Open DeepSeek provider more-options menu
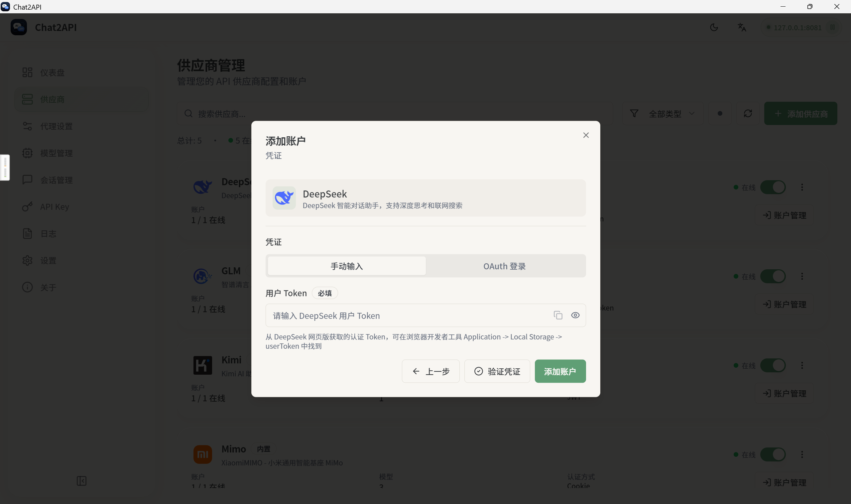Screen dimensions: 851x504 click(x=802, y=187)
